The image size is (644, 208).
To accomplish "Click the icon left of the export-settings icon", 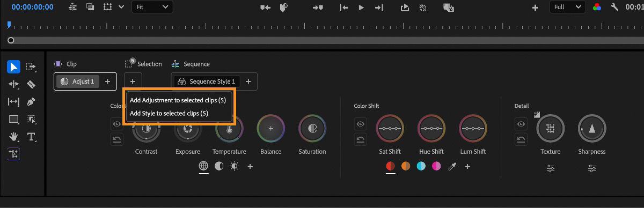I will (x=423, y=7).
